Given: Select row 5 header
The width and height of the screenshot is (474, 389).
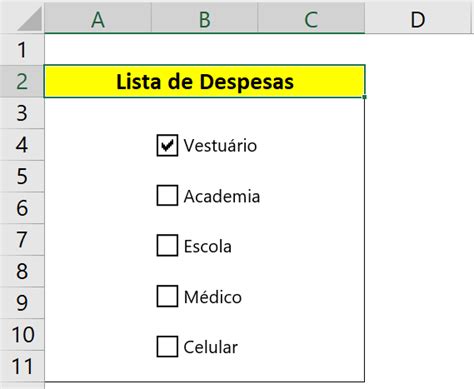Looking at the screenshot, I should [22, 176].
